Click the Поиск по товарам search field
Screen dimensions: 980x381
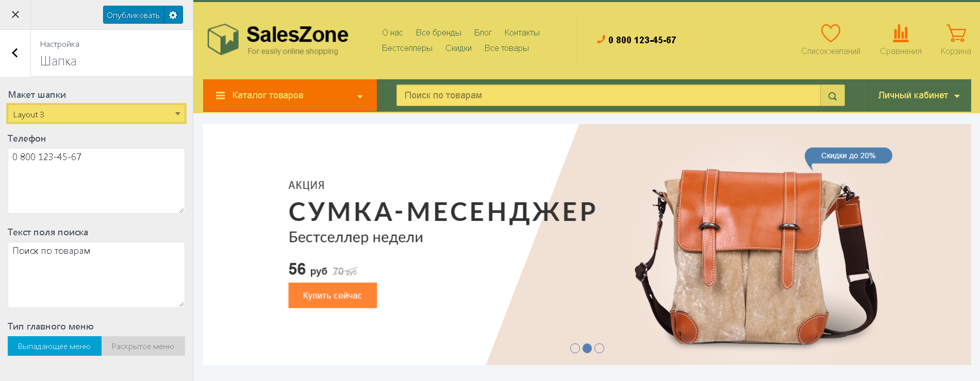click(x=608, y=95)
